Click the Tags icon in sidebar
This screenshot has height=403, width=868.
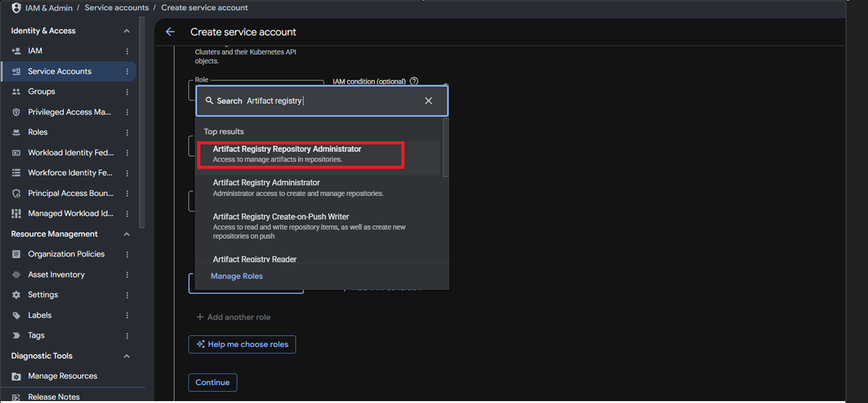pyautogui.click(x=16, y=335)
